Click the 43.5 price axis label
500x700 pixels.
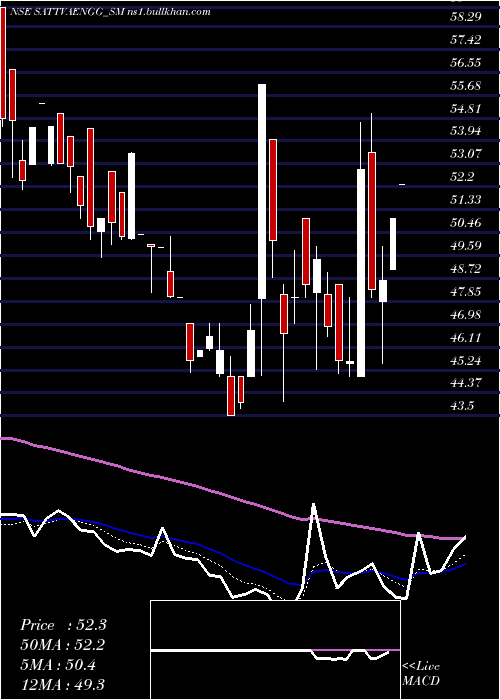(x=462, y=406)
